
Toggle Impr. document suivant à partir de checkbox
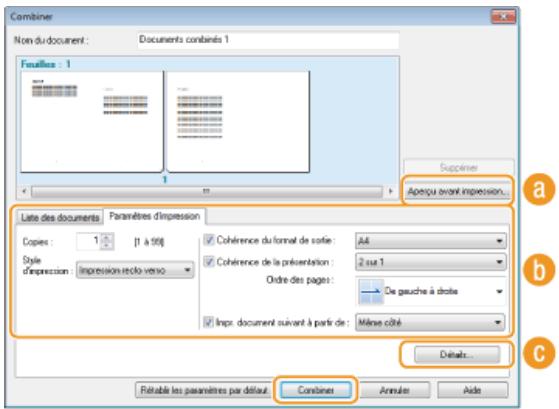(208, 322)
